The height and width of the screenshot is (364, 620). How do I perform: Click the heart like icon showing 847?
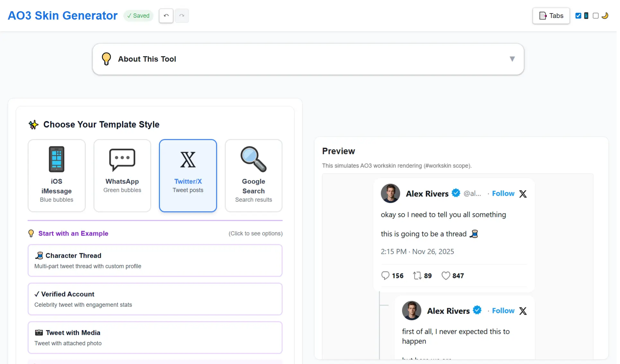click(x=446, y=275)
